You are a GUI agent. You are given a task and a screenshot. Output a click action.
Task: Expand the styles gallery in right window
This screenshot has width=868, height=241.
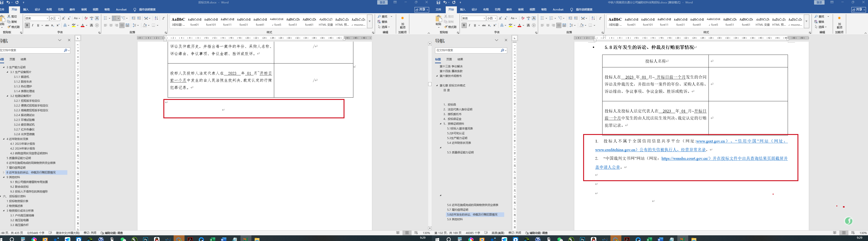[x=806, y=21]
